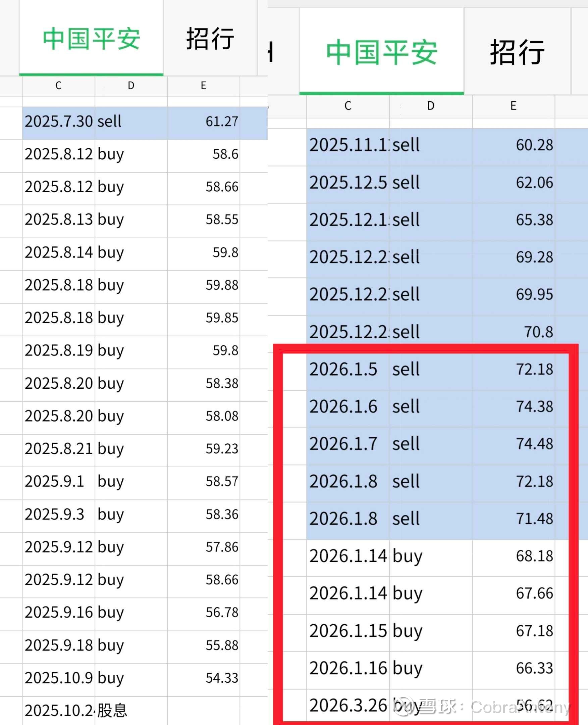Click the 股息 cell
This screenshot has height=725, width=588.
tap(131, 711)
